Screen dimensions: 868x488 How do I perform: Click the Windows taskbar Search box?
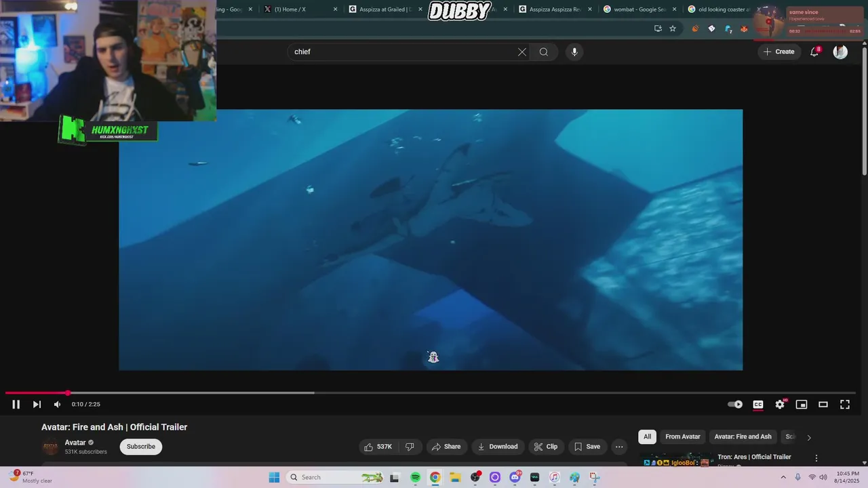336,477
